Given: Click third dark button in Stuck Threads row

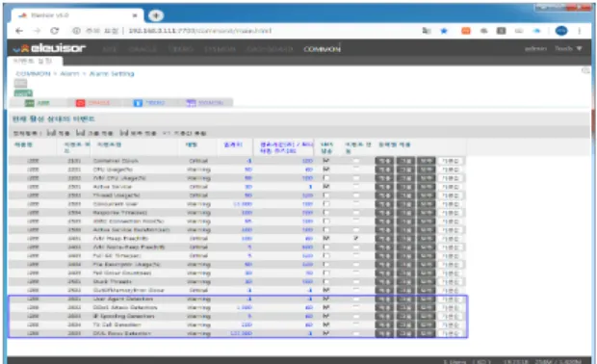Looking at the screenshot, I should [426, 282].
